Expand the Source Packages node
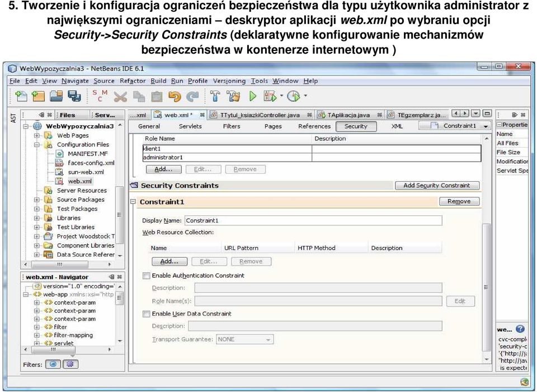 (x=37, y=200)
